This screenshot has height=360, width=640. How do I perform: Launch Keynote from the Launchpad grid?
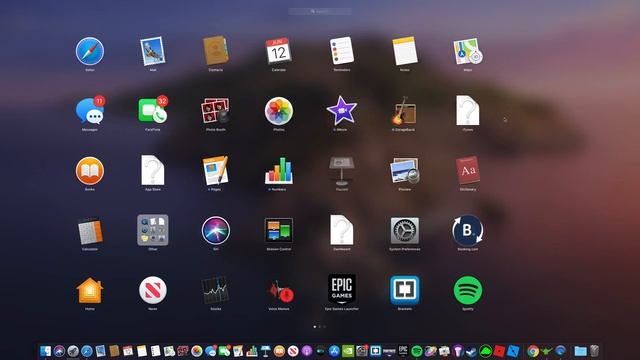(x=342, y=171)
